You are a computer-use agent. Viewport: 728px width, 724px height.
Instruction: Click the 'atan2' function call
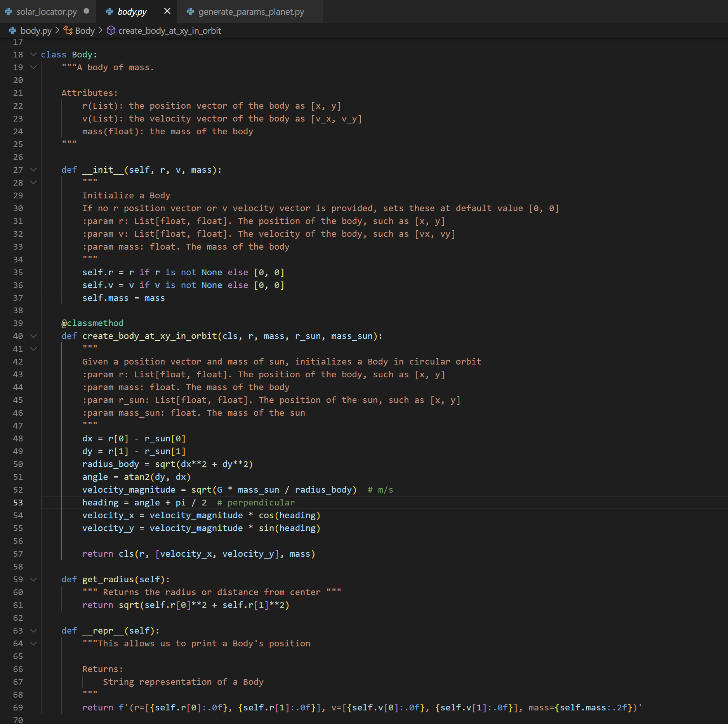point(137,477)
